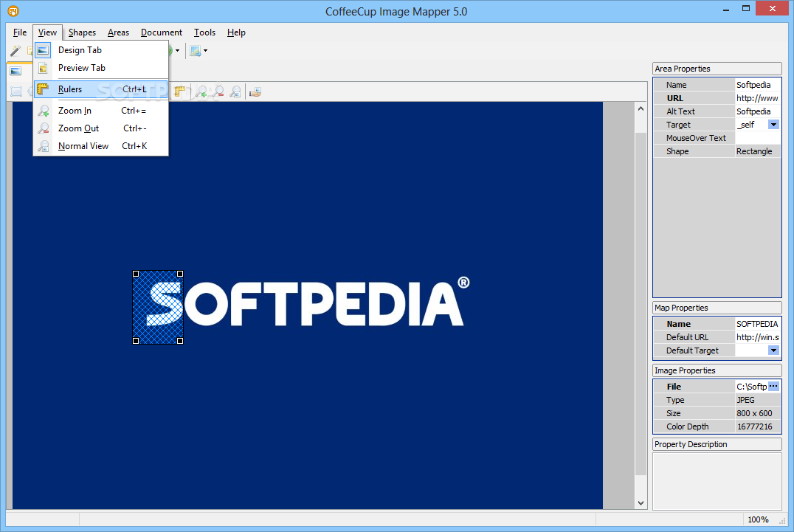
Task: Click the normal view toolbar magnifier
Action: [235, 91]
